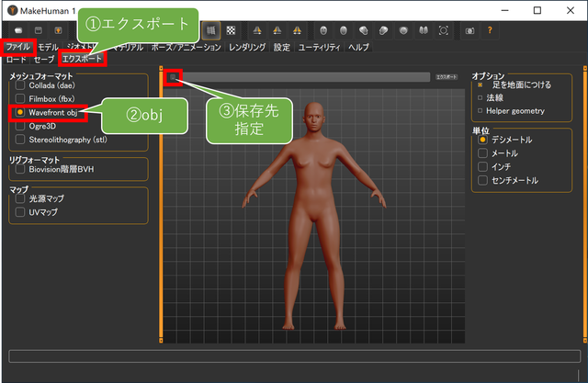Toggle 足を地面につける option
The width and height of the screenshot is (588, 383).
pos(514,84)
